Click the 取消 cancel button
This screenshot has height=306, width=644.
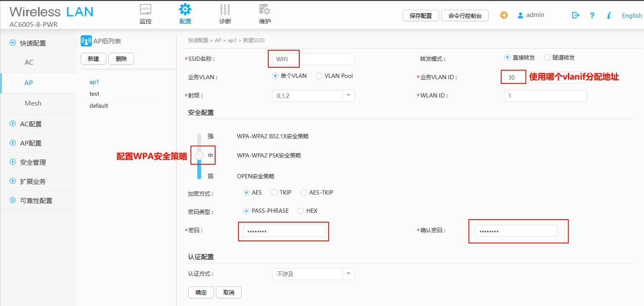[229, 292]
